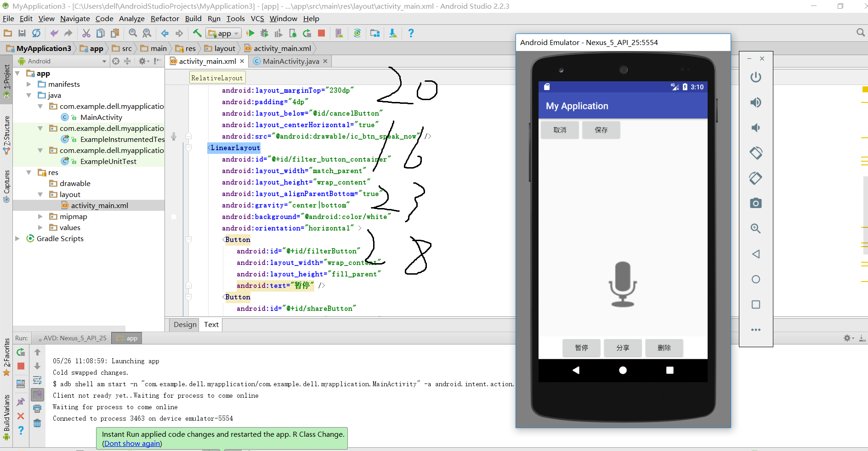868x451 pixels.
Task: Open the VCS menu
Action: 257,18
